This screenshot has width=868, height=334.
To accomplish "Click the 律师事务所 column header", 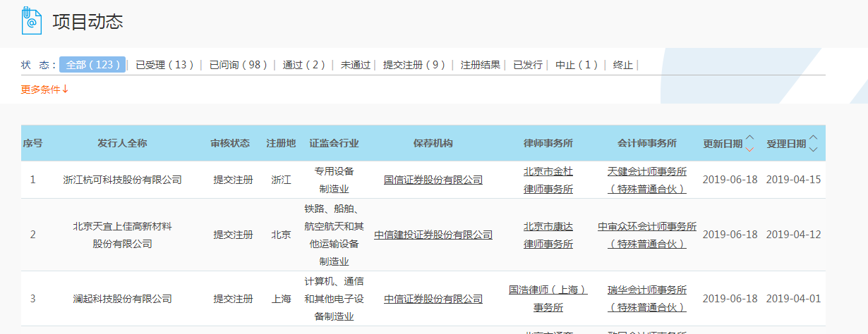I will pos(548,143).
